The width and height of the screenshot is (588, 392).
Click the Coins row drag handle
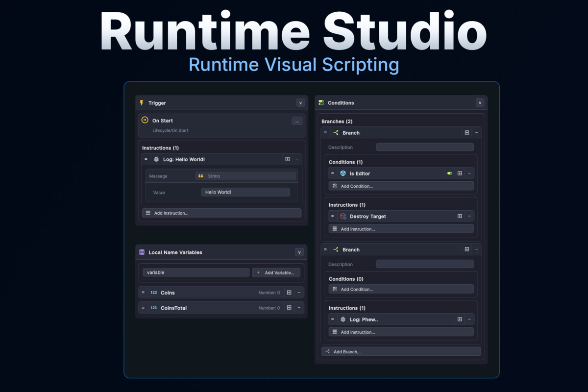pyautogui.click(x=143, y=293)
